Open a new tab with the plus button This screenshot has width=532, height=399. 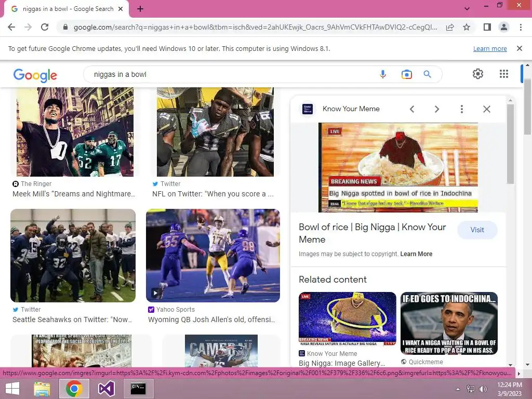(140, 9)
